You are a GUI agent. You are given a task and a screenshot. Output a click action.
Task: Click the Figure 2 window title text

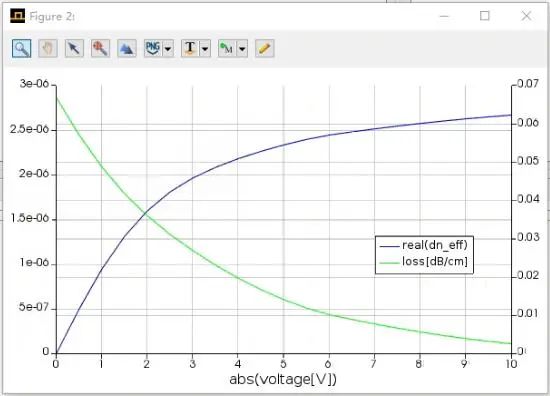tap(52, 16)
